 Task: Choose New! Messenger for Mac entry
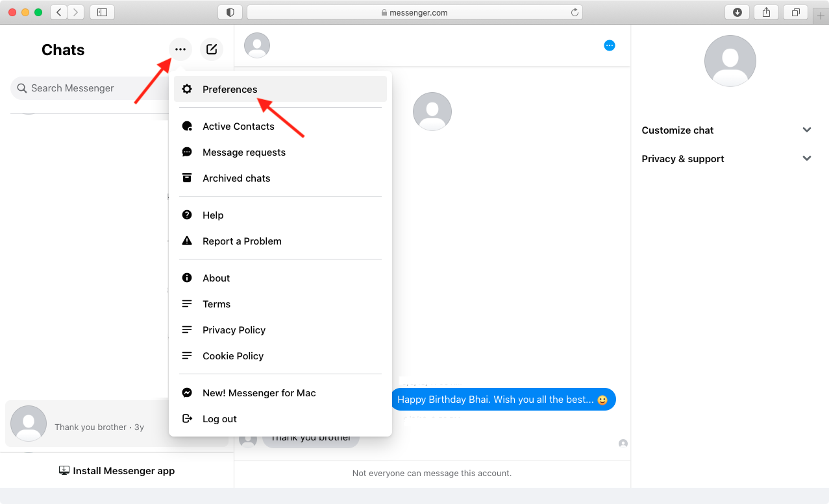pyautogui.click(x=280, y=392)
